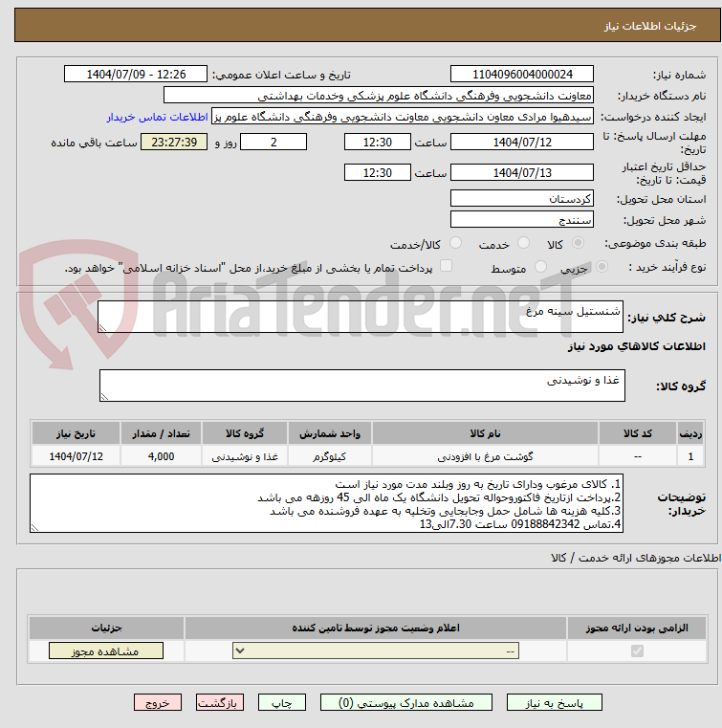Viewport: 722px width, 728px height.
Task: Click the جزئیات column header in permits table
Action: point(106,628)
